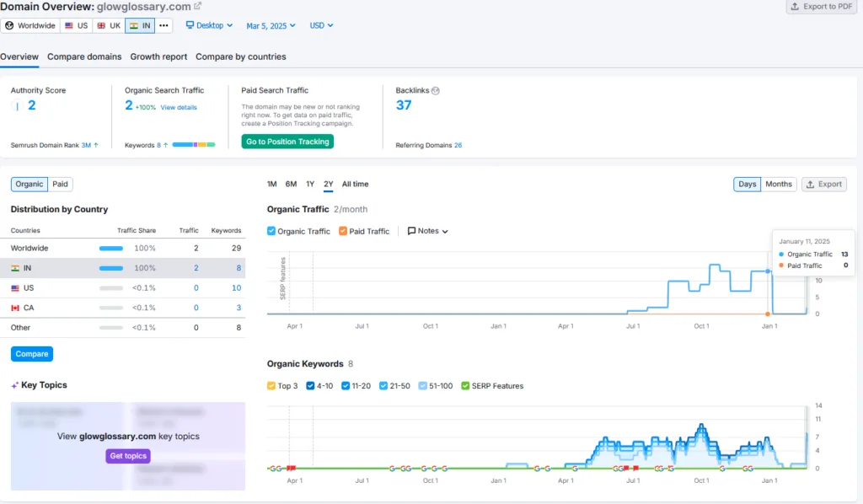Image resolution: width=863 pixels, height=504 pixels.
Task: Click the Compare button
Action: [32, 354]
